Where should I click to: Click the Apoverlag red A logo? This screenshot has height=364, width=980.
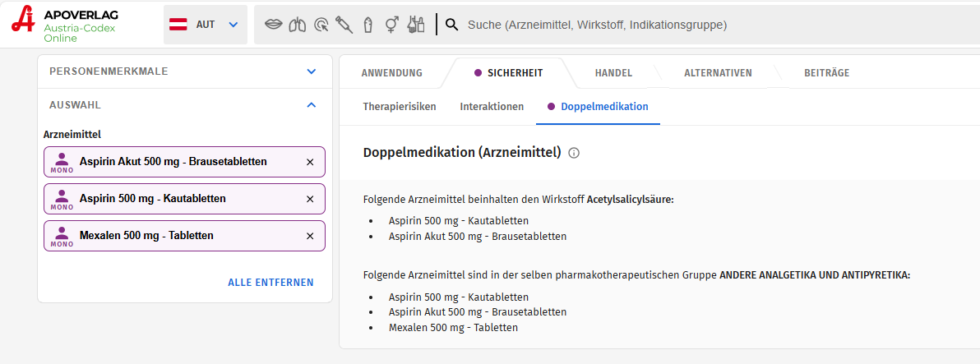(24, 20)
